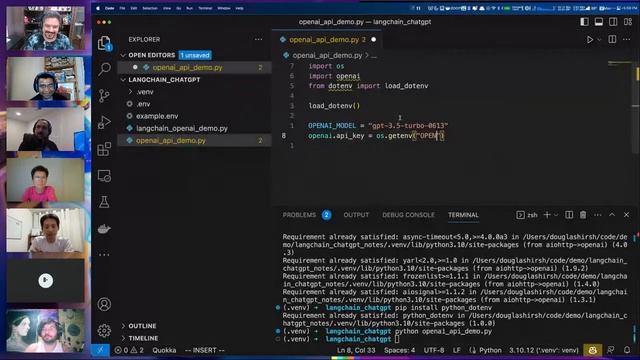The height and width of the screenshot is (360, 640).
Task: Open editor More Actions ellipsis
Action: coord(627,40)
